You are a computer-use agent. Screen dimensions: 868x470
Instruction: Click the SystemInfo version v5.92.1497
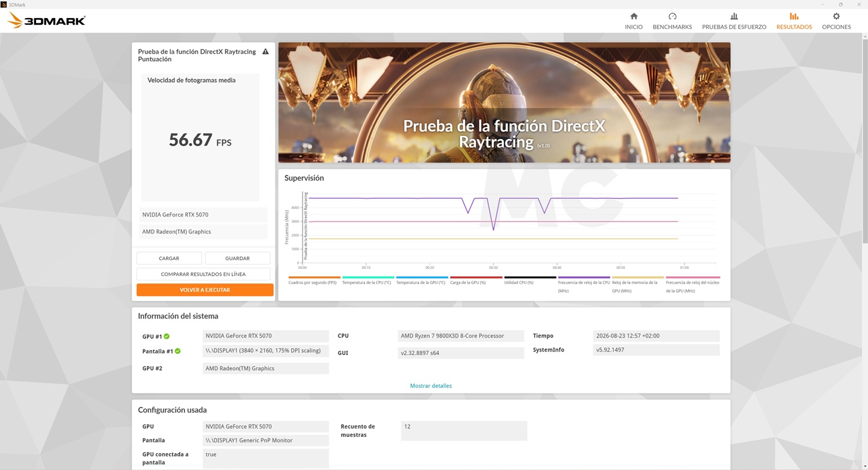[x=656, y=350]
